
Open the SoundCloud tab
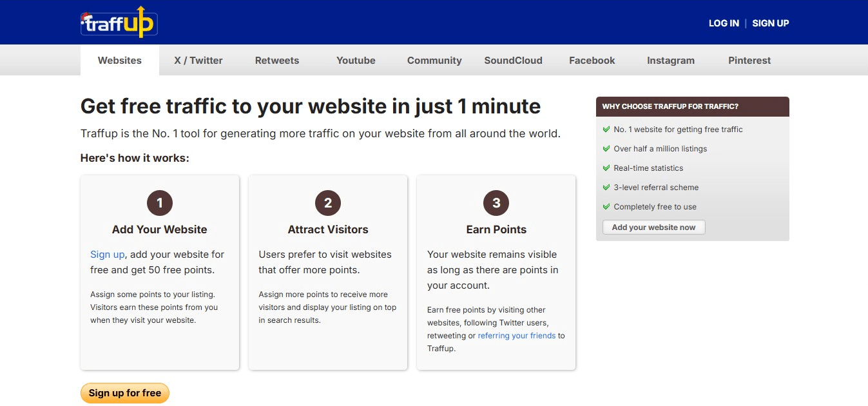click(x=514, y=60)
